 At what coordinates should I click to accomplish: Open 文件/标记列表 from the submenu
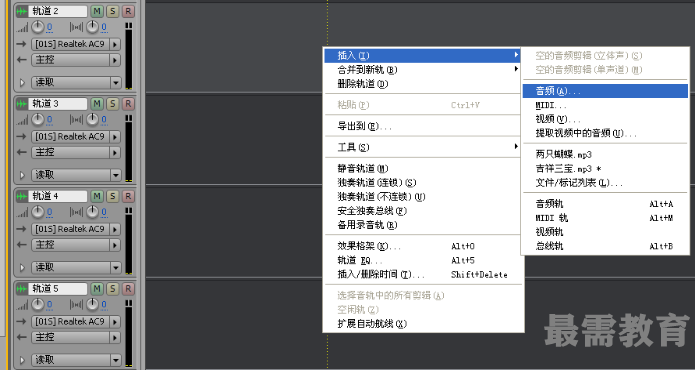tap(605, 183)
